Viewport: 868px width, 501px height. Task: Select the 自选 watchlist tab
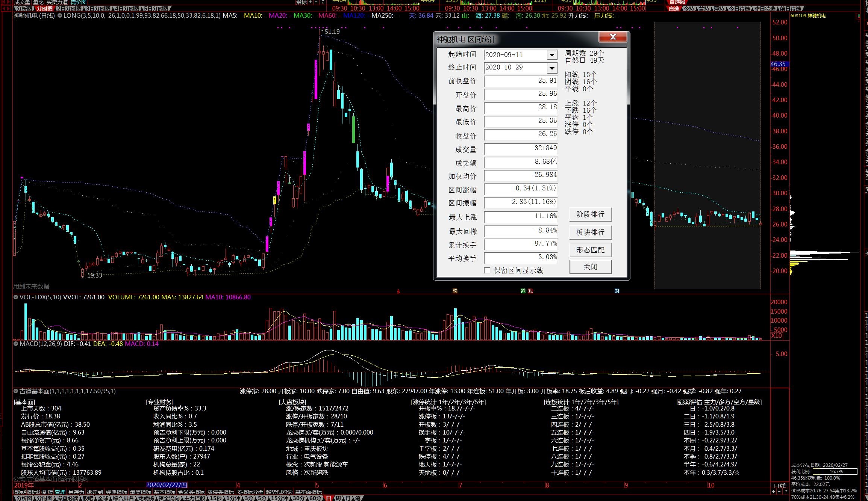point(674,9)
